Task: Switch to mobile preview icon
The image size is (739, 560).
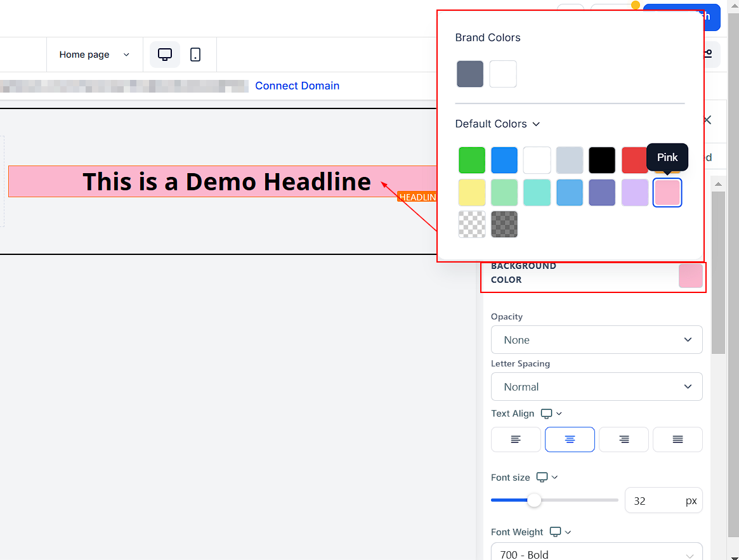Action: [x=195, y=55]
